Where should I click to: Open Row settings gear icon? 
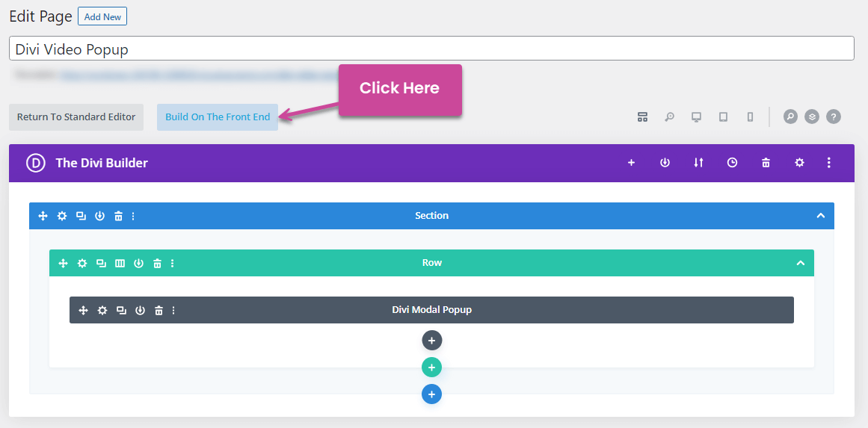tap(82, 263)
